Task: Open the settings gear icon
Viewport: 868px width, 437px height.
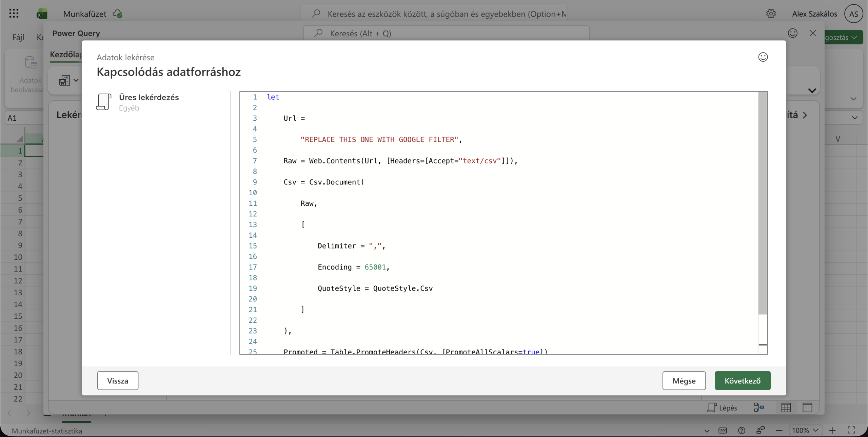Action: (771, 14)
